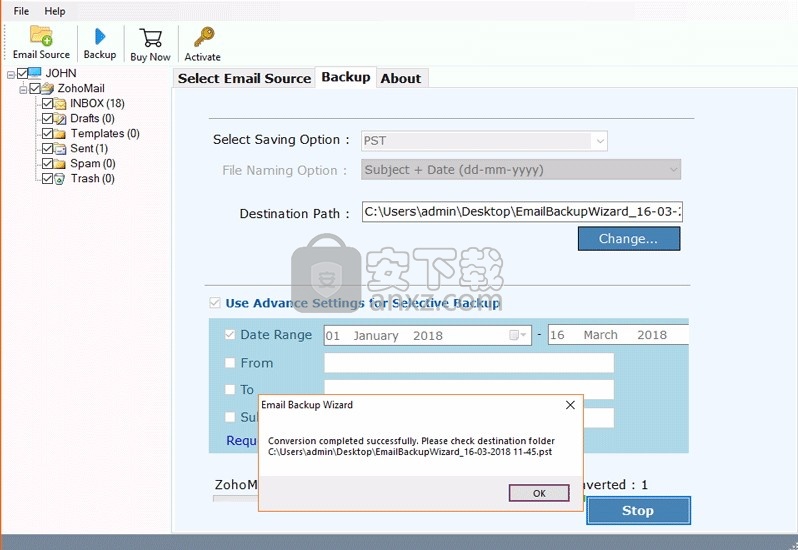Switch to the Select Email Source tab
798x550 pixels.
(244, 78)
